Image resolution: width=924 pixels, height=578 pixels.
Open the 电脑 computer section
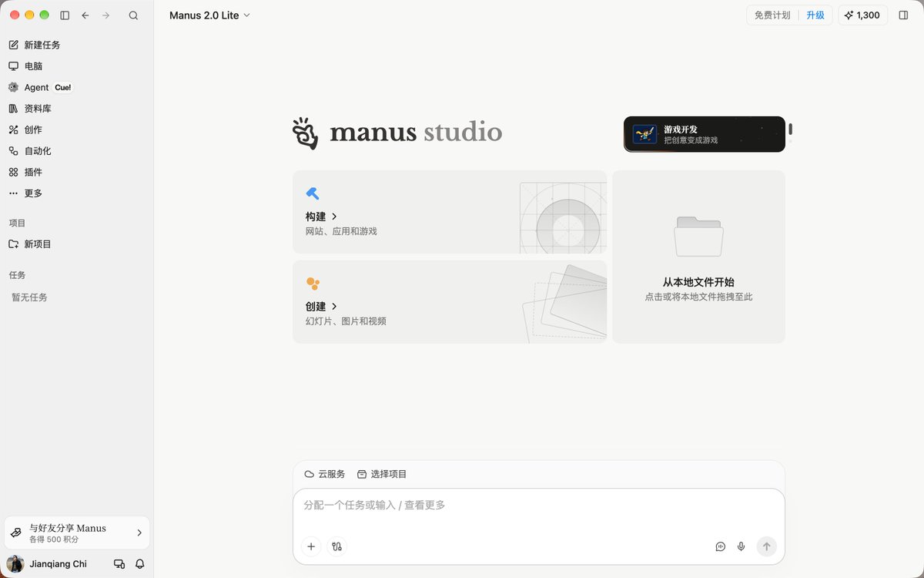tap(77, 66)
